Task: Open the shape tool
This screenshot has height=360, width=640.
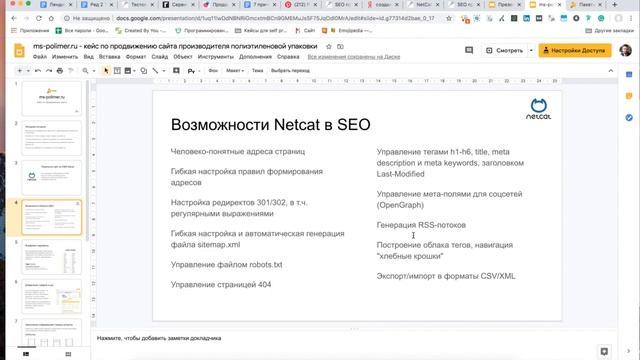Action: point(144,71)
